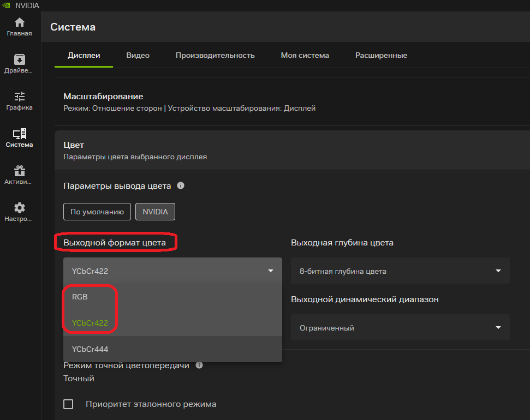Choose green YCbCr422 list option
Image resolution: width=530 pixels, height=420 pixels.
pyautogui.click(x=172, y=323)
